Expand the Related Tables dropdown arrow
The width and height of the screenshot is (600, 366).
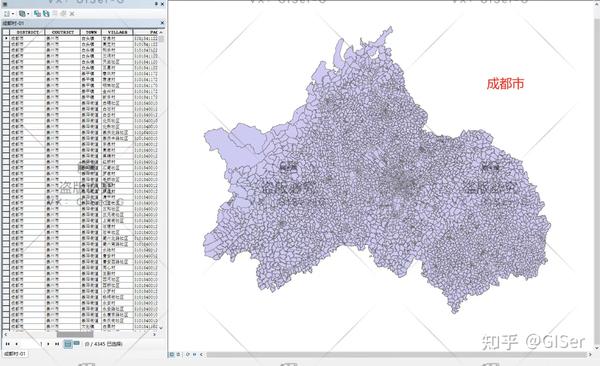tap(28, 14)
